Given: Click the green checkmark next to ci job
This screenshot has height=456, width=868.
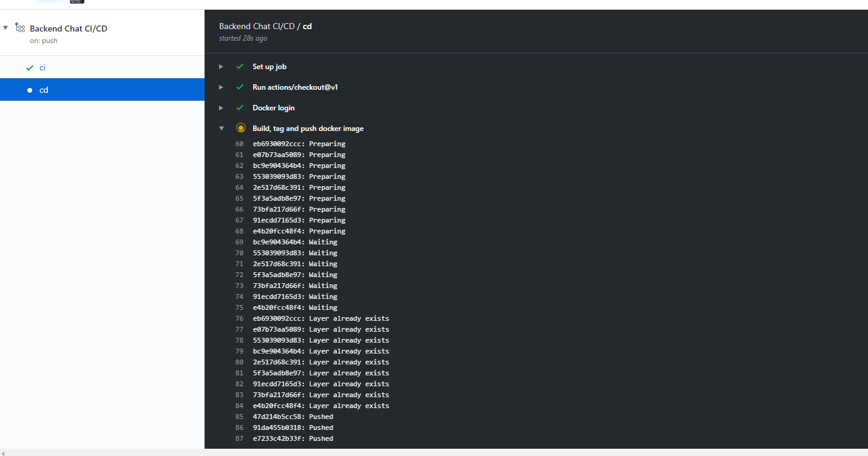Looking at the screenshot, I should coord(30,68).
